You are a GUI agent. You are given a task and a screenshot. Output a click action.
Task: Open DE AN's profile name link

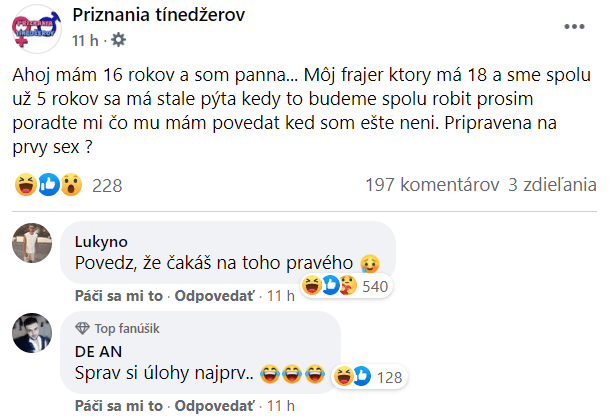coord(96,351)
